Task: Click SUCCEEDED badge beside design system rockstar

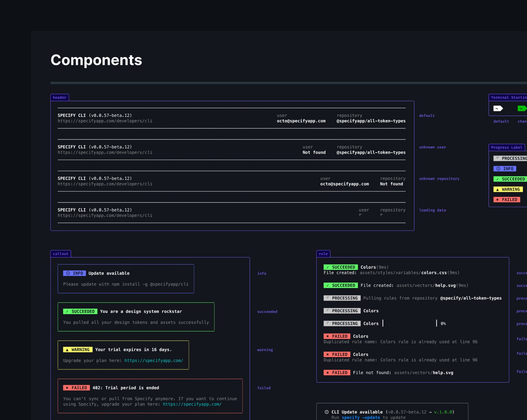Action: pos(80,311)
